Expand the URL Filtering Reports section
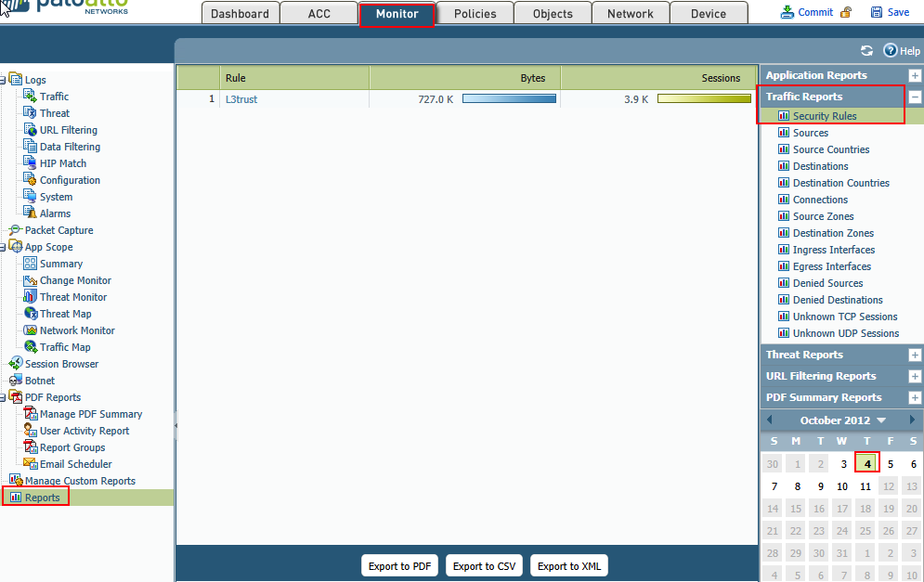The image size is (924, 582). pos(915,376)
